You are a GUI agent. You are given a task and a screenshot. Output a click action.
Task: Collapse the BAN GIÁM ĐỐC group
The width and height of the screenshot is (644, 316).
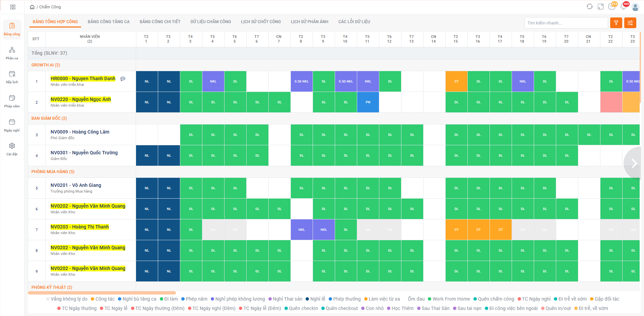(x=49, y=118)
